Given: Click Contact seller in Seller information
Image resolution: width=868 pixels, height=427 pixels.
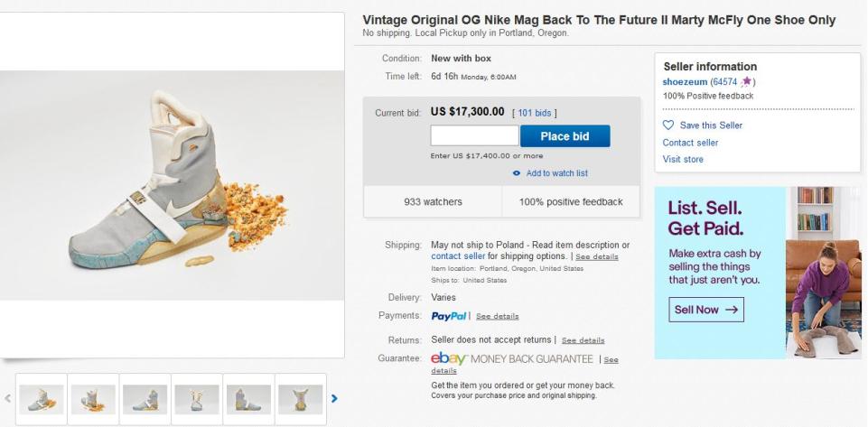Looking at the screenshot, I should click(690, 143).
